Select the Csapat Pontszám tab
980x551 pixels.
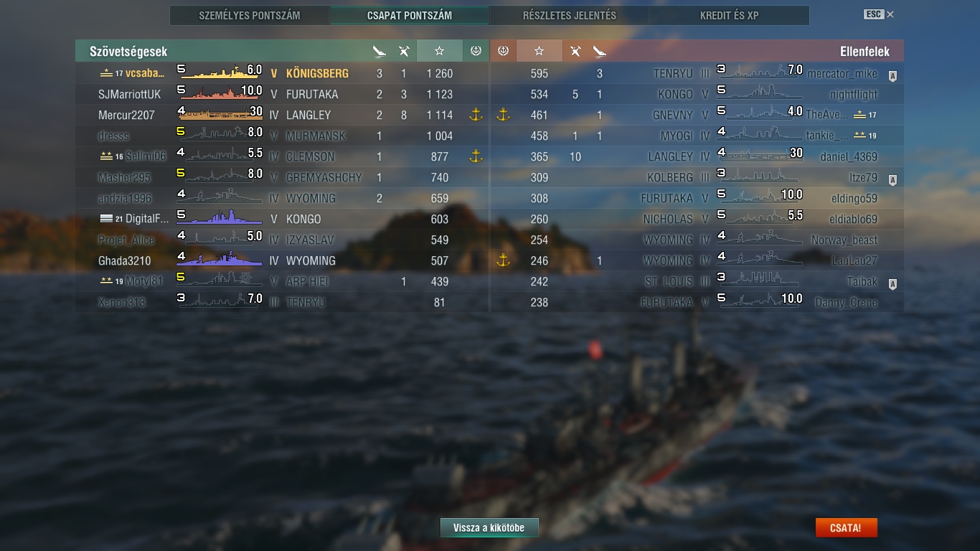[410, 15]
